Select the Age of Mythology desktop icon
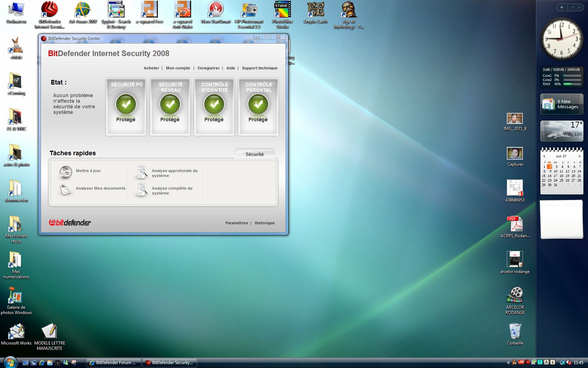This screenshot has height=368, width=588. pos(349,15)
